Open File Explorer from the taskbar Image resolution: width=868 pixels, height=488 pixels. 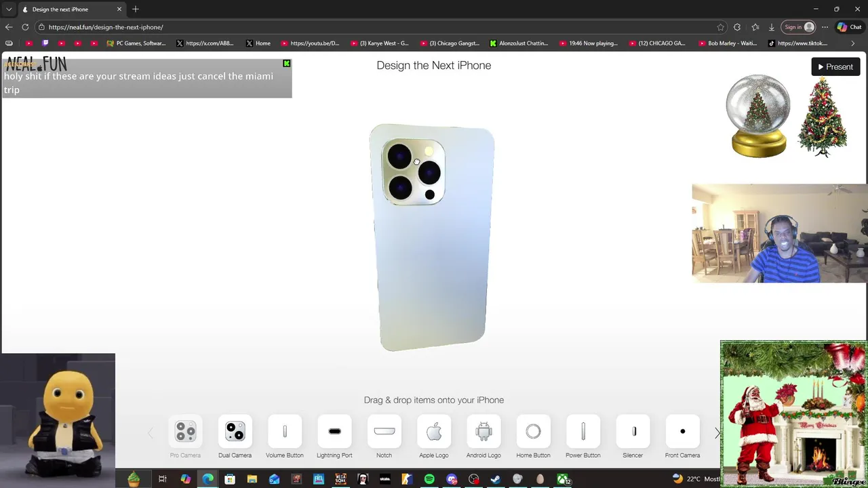pos(252,479)
